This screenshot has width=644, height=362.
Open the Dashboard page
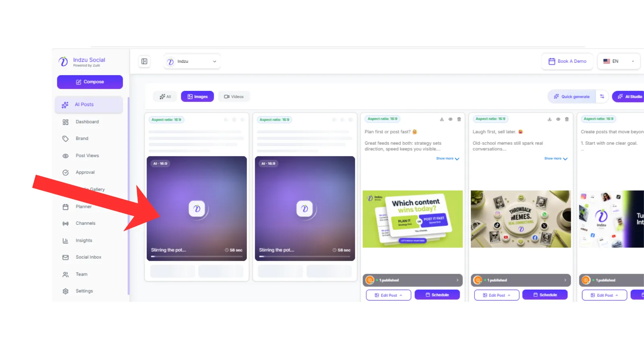(87, 122)
